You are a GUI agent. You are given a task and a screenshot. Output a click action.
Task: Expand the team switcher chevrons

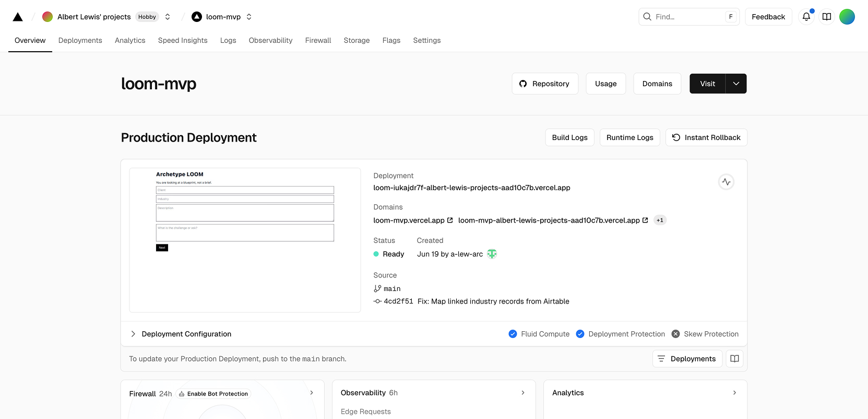tap(168, 17)
